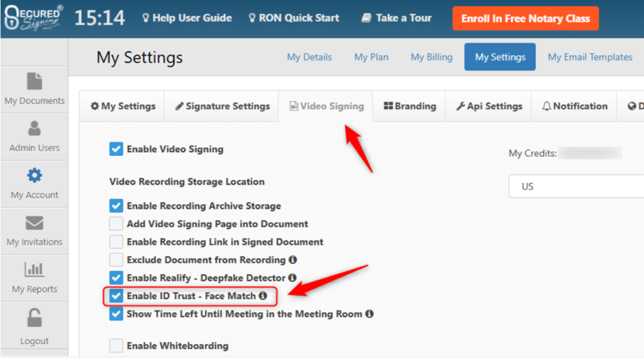Click the Video Recording Storage Location label
Image resolution: width=644 pixels, height=358 pixels.
pos(187,182)
